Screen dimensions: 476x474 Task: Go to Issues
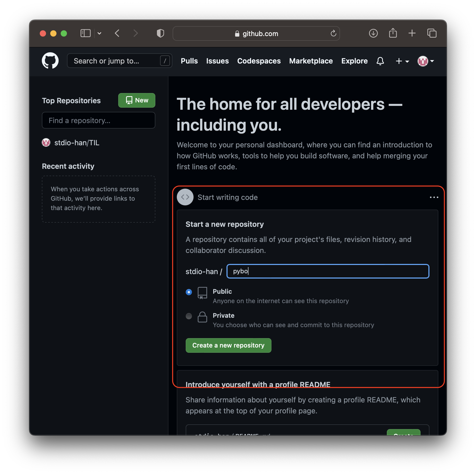[217, 61]
